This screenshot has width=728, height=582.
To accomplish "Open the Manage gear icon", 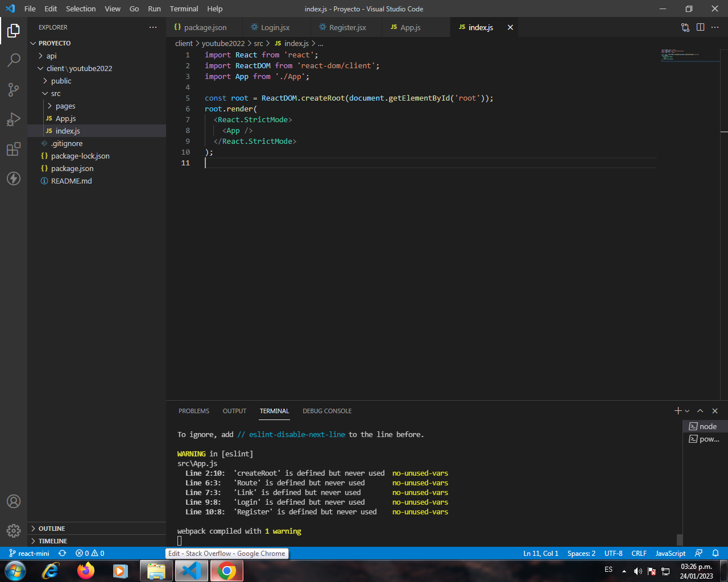I will pyautogui.click(x=14, y=531).
